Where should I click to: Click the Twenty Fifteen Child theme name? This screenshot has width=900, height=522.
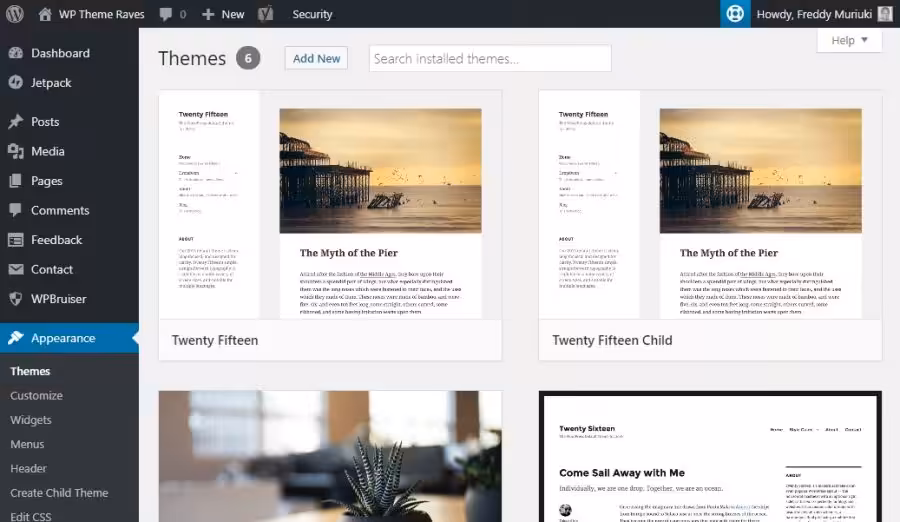[612, 340]
